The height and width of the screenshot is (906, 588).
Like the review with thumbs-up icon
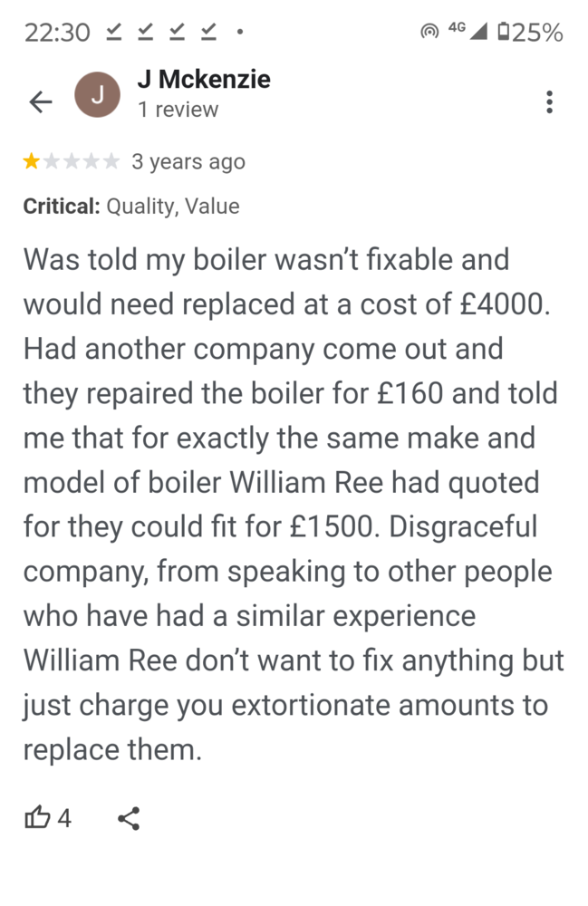pyautogui.click(x=37, y=819)
